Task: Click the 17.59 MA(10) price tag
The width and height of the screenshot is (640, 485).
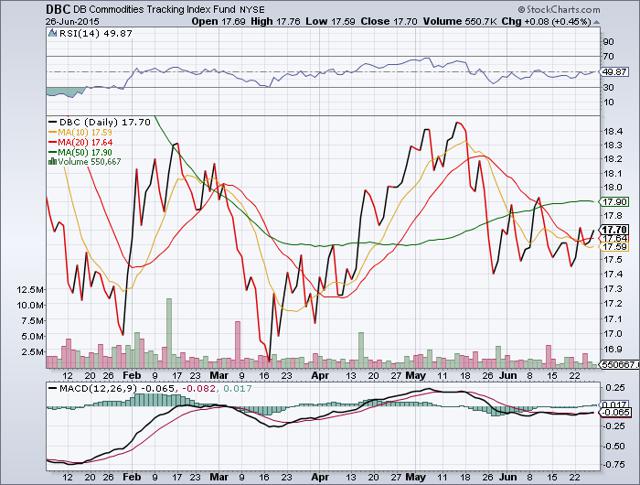Action: coord(615,247)
